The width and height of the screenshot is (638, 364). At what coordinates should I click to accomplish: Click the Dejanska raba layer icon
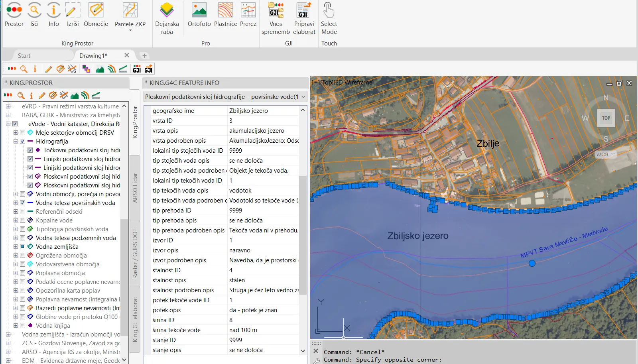pos(167,11)
